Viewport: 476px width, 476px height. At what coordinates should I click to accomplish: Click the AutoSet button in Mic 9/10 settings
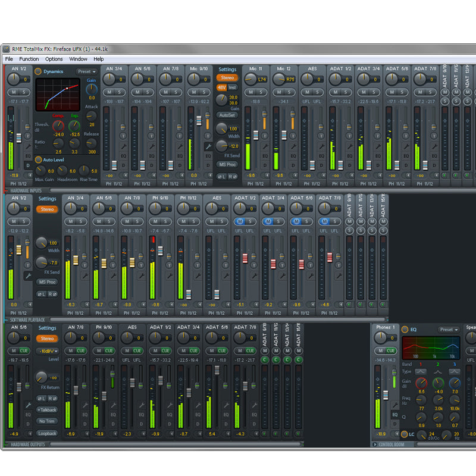[227, 115]
